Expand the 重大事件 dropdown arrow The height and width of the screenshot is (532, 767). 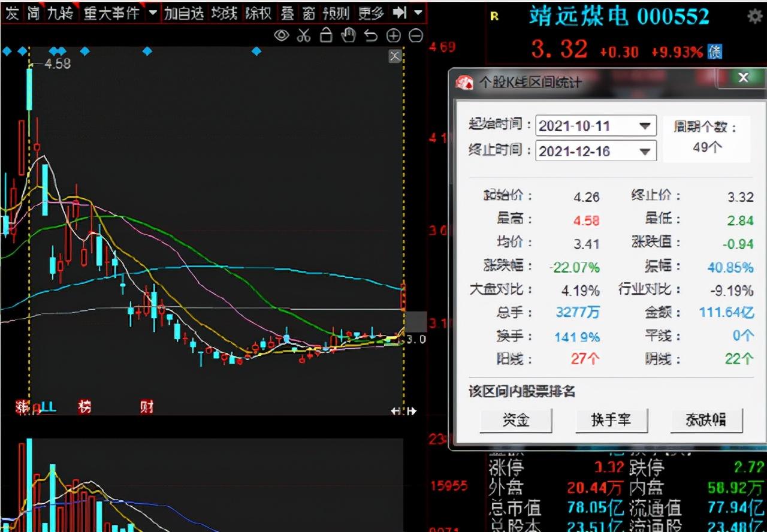pos(153,12)
